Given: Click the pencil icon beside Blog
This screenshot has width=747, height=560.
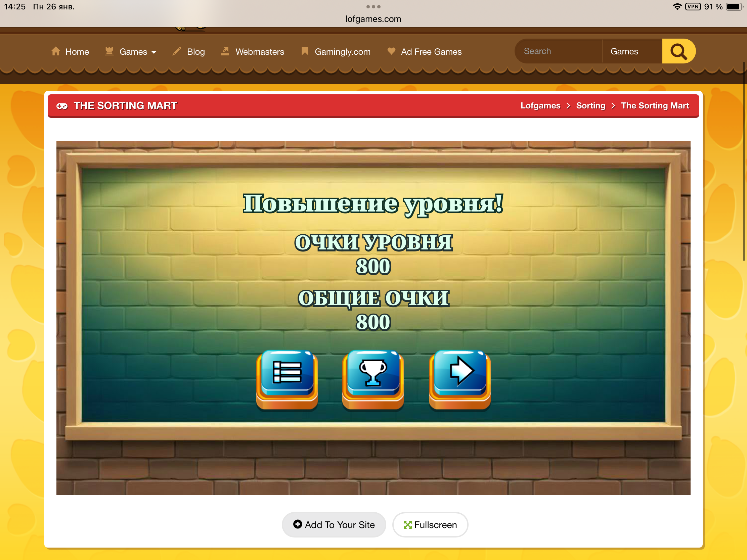Looking at the screenshot, I should tap(177, 51).
